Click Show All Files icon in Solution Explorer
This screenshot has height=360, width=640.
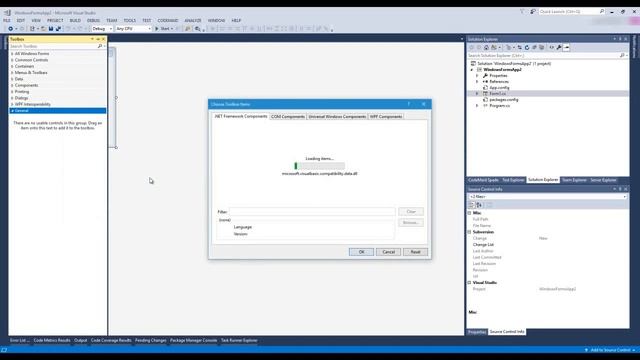[542, 47]
